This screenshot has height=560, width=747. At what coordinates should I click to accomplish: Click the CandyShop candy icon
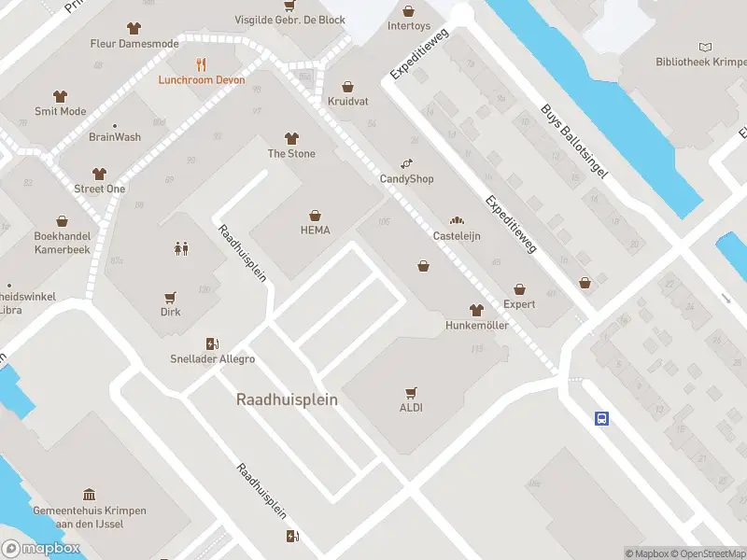(406, 164)
